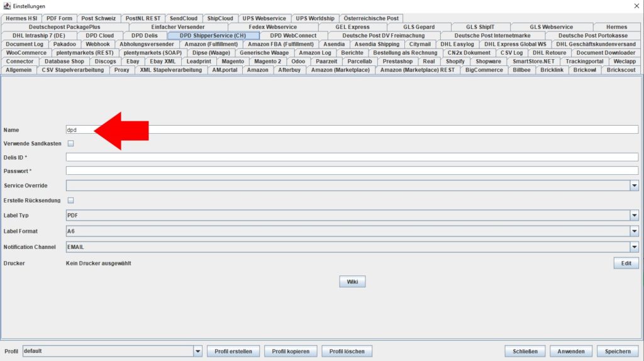Select the DHL Retoure tab

coord(549,53)
